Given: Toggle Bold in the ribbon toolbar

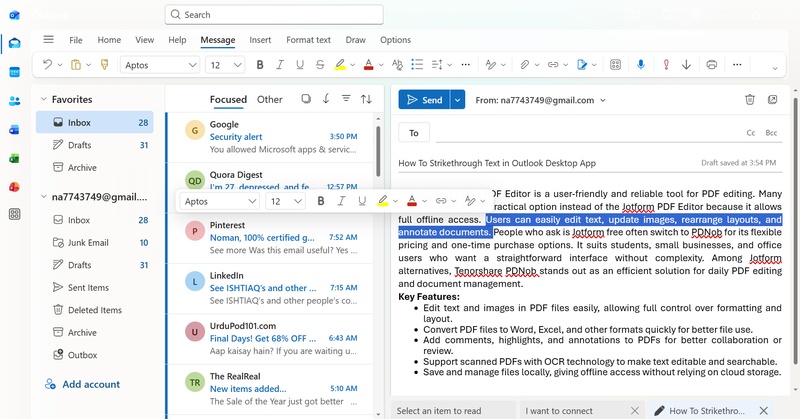Looking at the screenshot, I should click(260, 65).
